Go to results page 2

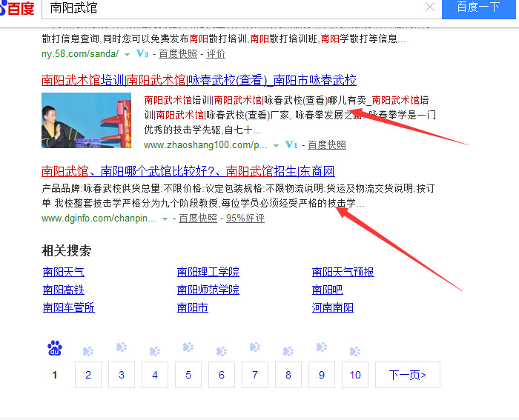coord(88,375)
